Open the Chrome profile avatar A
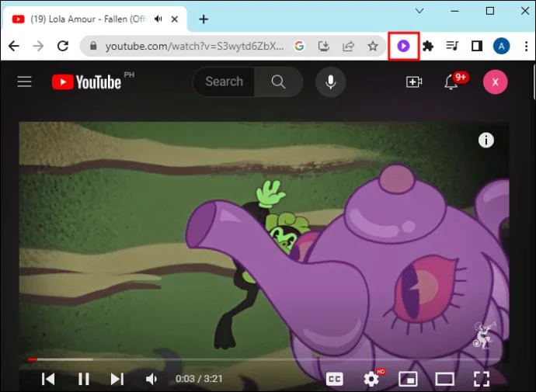Screen dimensions: 536x392 [x=501, y=46]
